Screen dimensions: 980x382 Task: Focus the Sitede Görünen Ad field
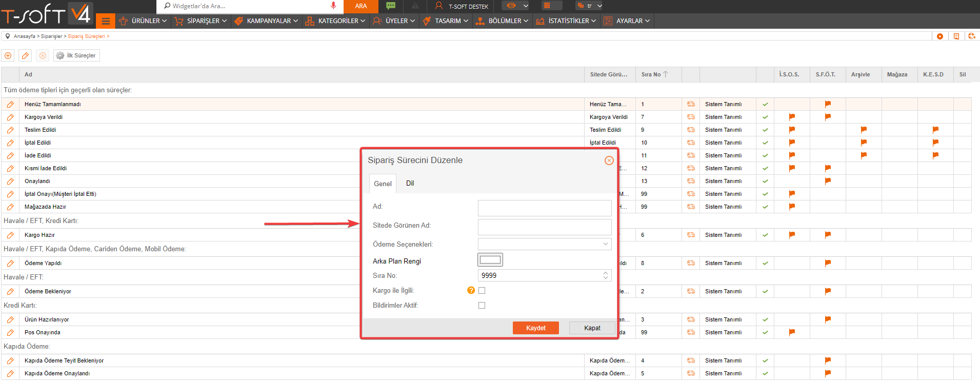click(545, 227)
